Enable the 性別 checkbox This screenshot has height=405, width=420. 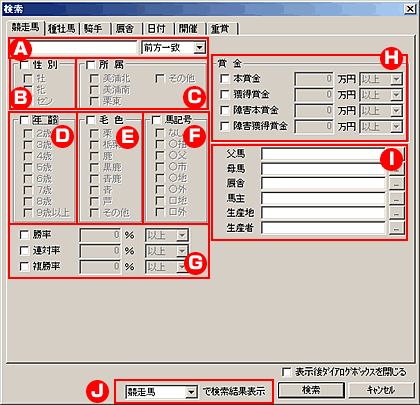tap(24, 64)
